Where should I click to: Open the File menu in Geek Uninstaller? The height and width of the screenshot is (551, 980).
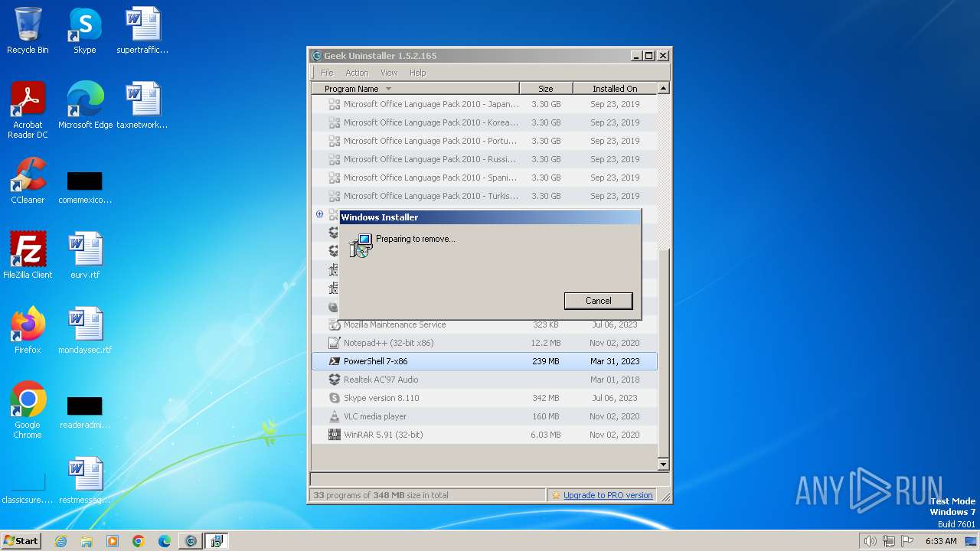(327, 73)
